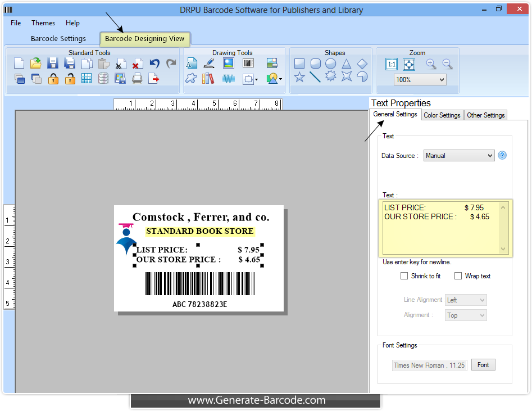Screen dimensions: 532x411
Task: Lock the object with the closed padlock
Action: tap(53, 79)
